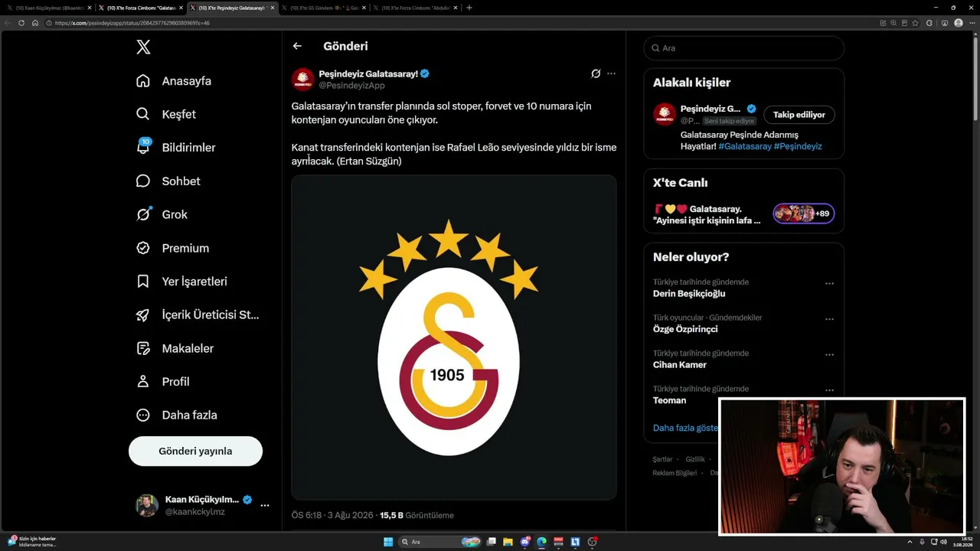Open the X logo home link
The image size is (980, 551).
coord(143,47)
